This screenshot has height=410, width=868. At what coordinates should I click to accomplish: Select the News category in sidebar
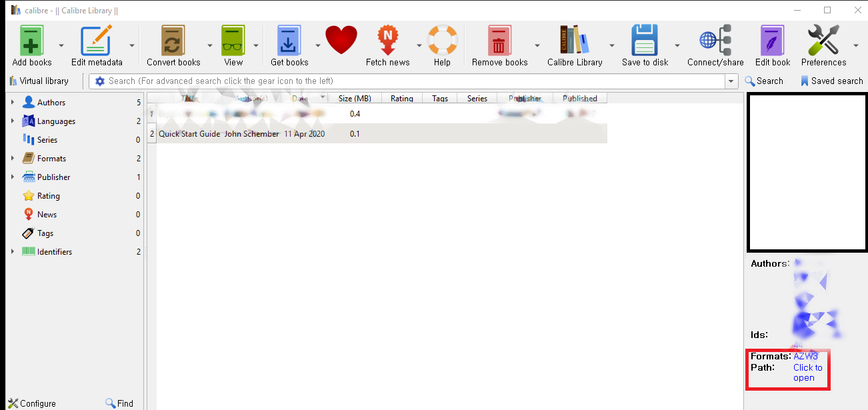click(x=47, y=215)
